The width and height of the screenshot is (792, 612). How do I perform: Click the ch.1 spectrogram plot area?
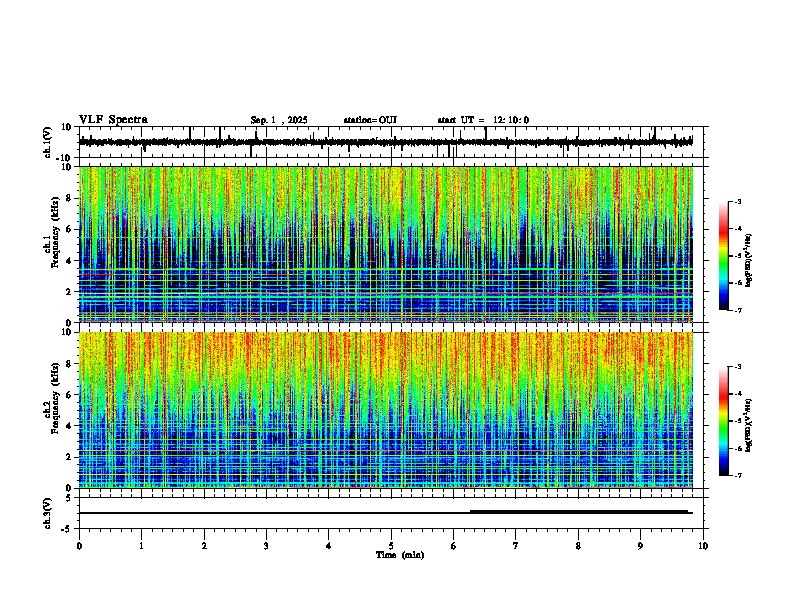(x=386, y=244)
